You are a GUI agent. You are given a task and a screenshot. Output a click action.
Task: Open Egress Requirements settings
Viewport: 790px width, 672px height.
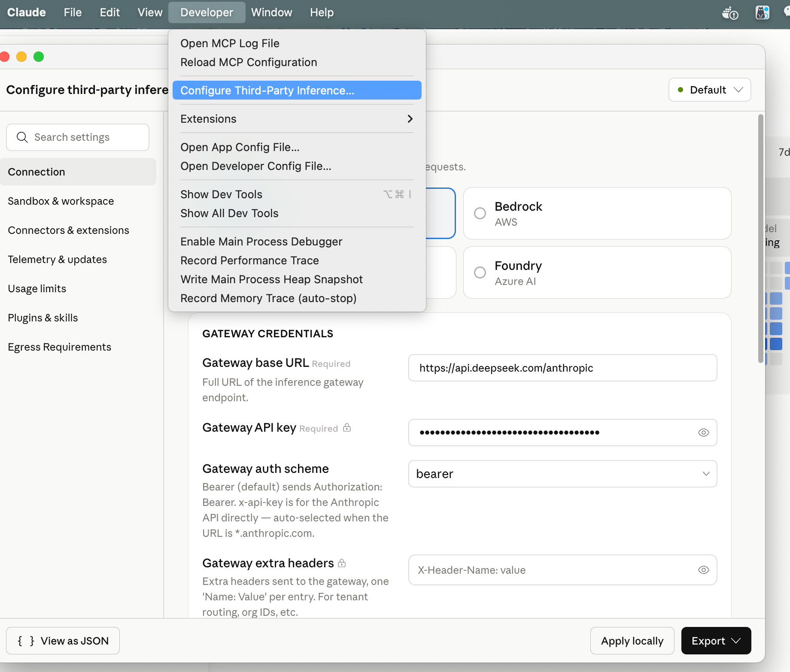click(78, 347)
